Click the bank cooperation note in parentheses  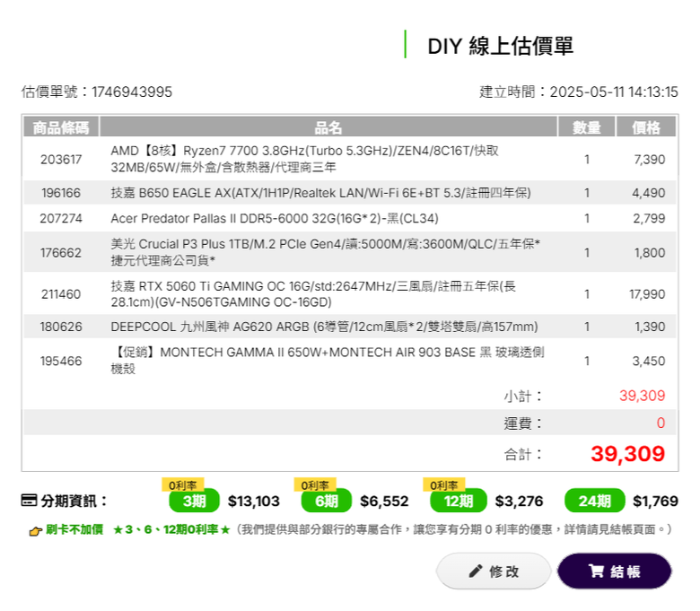453,529
